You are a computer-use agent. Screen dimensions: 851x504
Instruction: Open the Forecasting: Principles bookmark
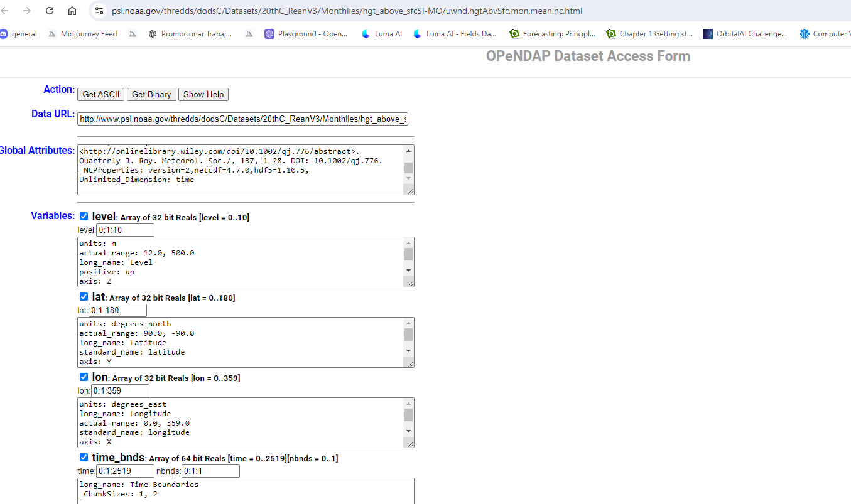coord(553,34)
